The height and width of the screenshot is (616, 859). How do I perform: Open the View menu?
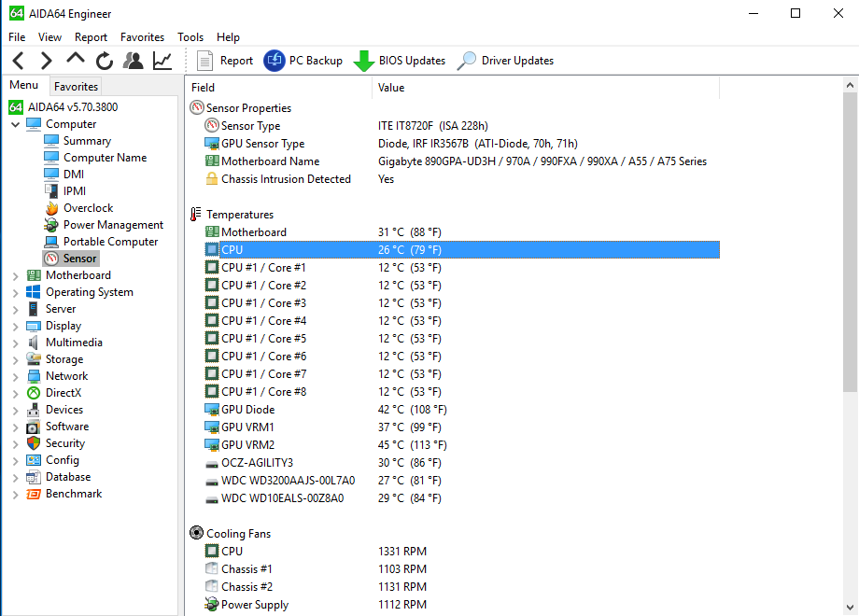pyautogui.click(x=49, y=37)
